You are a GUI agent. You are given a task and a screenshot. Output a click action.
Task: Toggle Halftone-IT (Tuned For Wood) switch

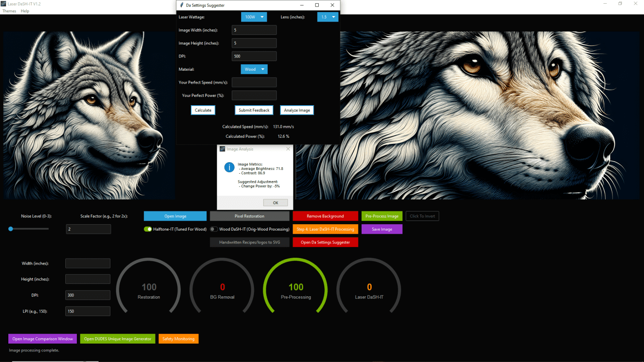tap(148, 229)
